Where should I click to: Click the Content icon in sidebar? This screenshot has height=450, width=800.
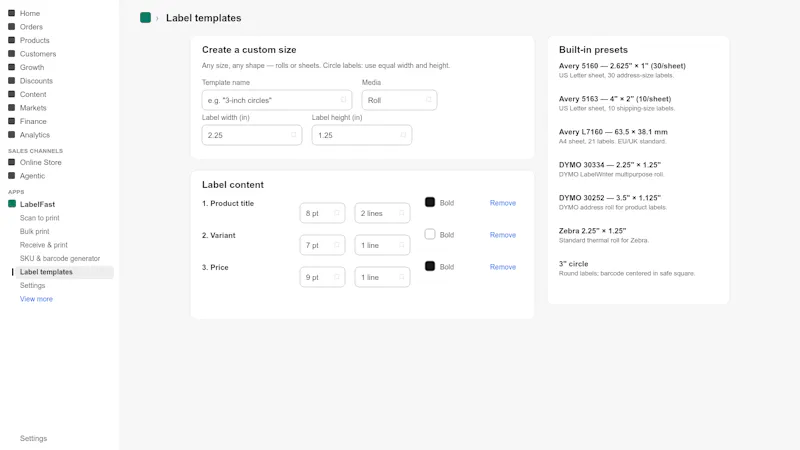[x=11, y=94]
